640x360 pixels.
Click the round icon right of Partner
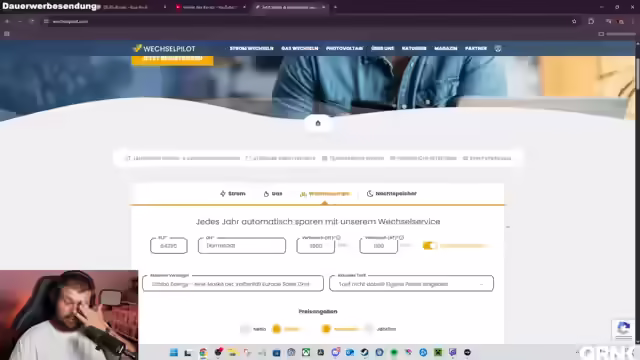coord(498,49)
